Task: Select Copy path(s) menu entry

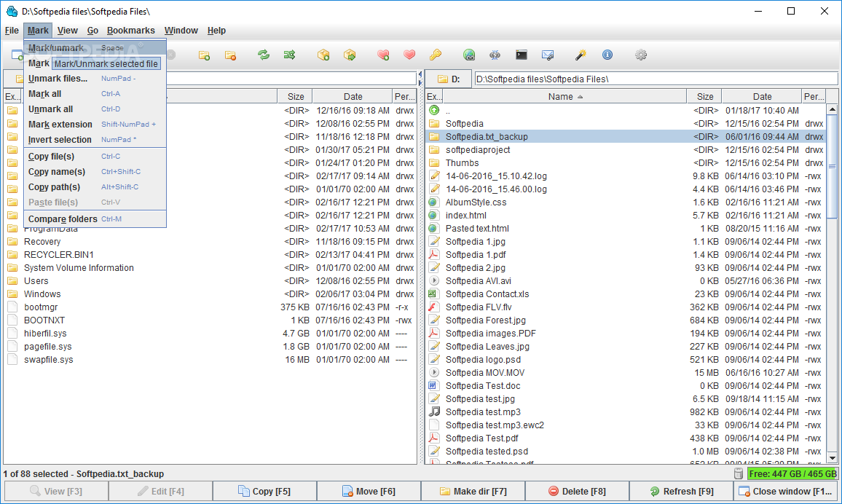Action: [x=95, y=186]
